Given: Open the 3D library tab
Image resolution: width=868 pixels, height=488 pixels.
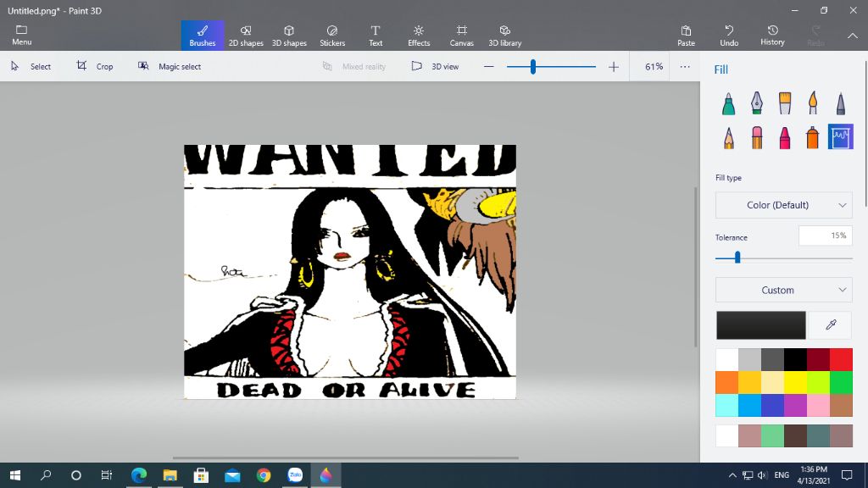Looking at the screenshot, I should tap(505, 36).
